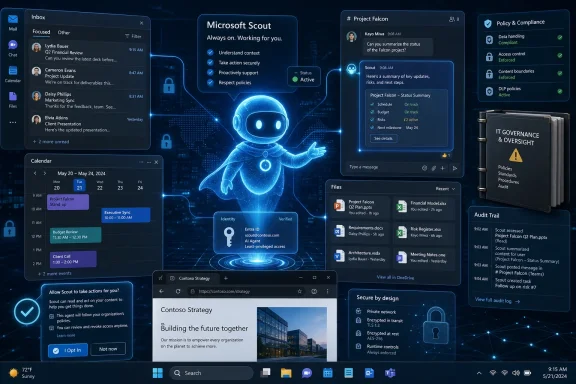The height and width of the screenshot is (384, 576).
Task: Open Teams from the taskbar
Action: (390, 373)
